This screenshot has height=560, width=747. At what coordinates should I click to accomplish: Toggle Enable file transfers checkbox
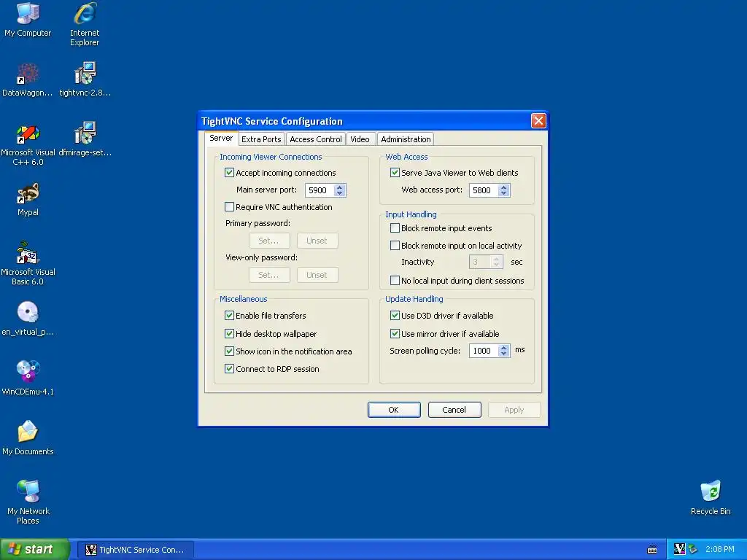pos(229,315)
